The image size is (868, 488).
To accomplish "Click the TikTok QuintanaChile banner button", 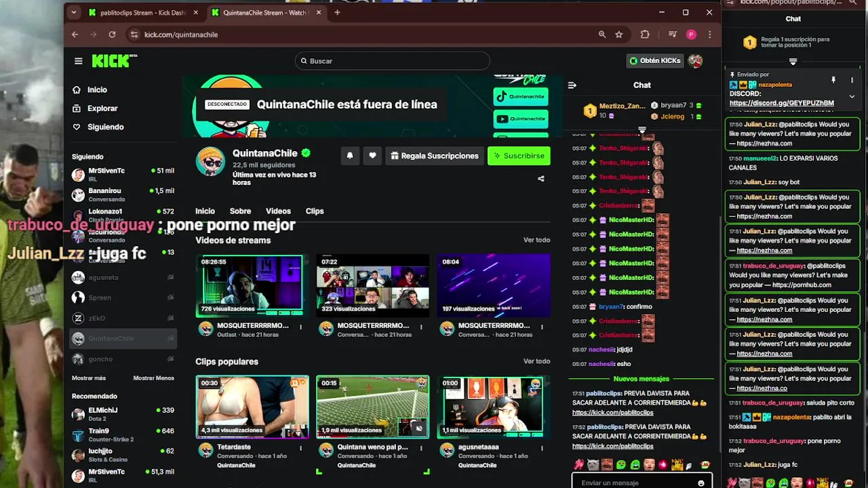I will click(521, 97).
